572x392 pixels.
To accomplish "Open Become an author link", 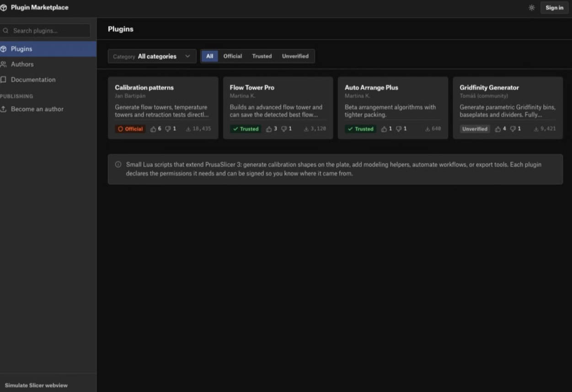I will tap(48, 109).
